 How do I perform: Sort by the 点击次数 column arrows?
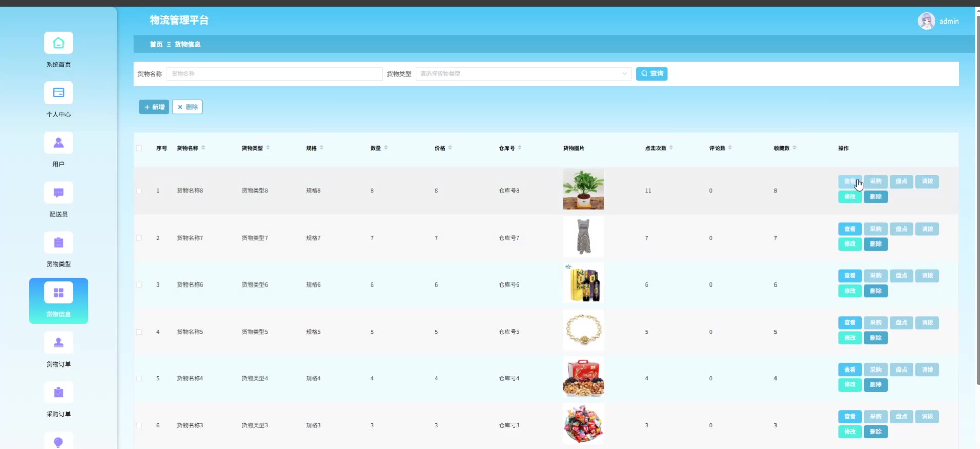tap(671, 148)
